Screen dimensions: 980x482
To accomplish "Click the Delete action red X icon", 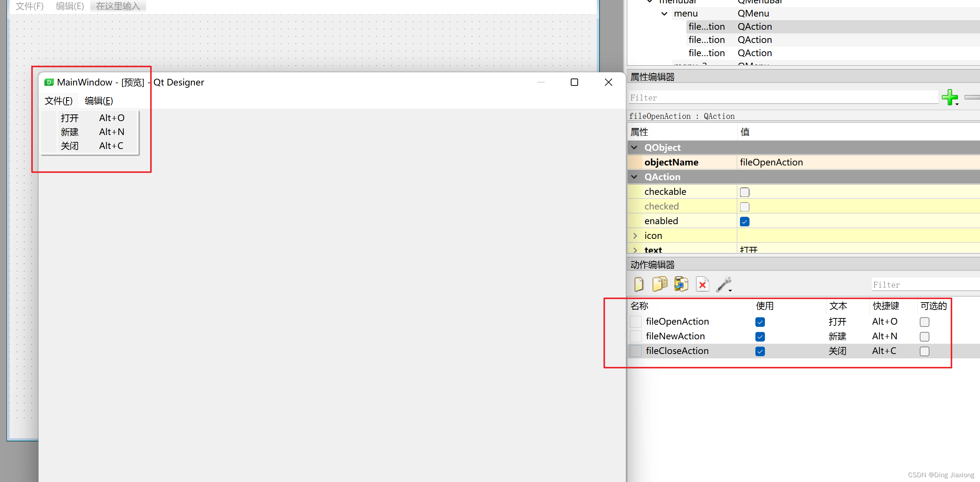I will 702,284.
